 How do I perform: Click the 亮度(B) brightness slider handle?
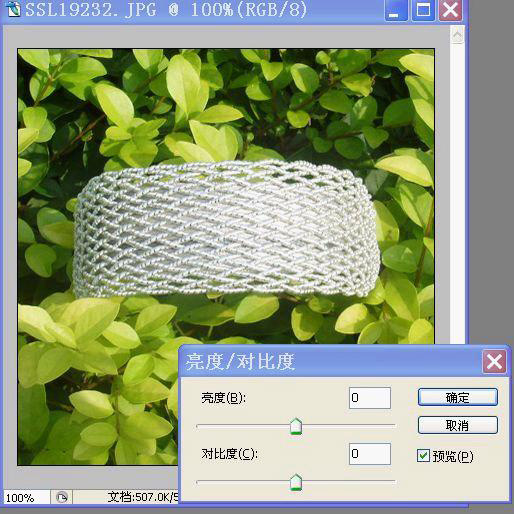click(x=296, y=426)
